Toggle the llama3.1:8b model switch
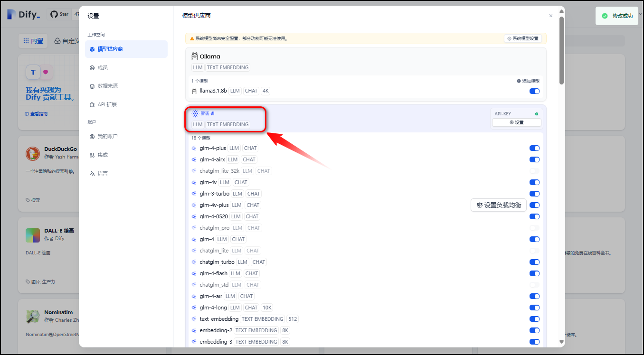This screenshot has width=644, height=355. (534, 91)
